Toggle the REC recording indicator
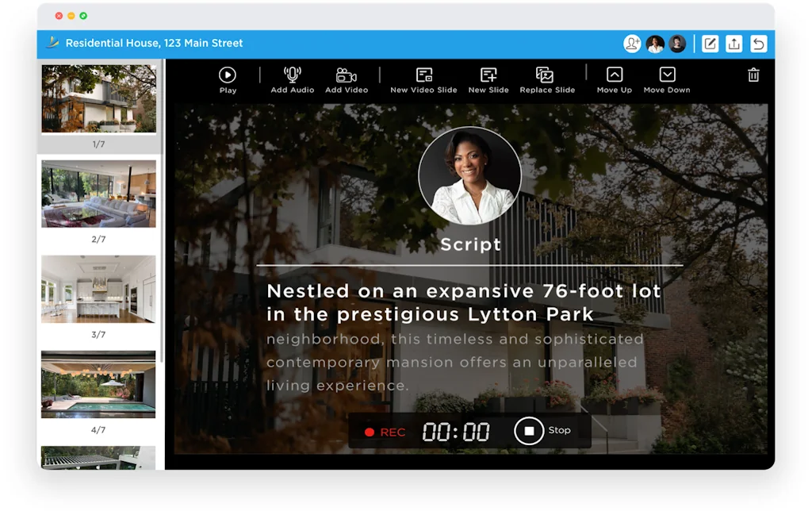812x515 pixels. 381,432
